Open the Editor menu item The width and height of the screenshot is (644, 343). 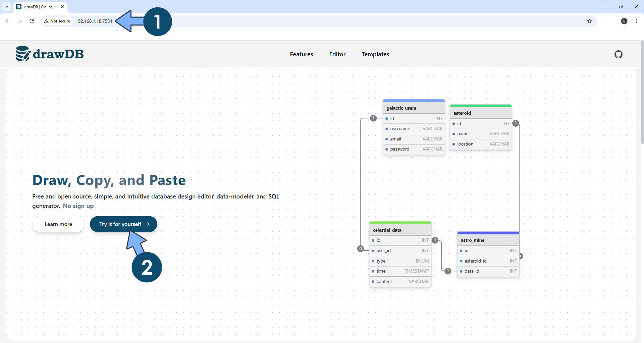[x=337, y=54]
